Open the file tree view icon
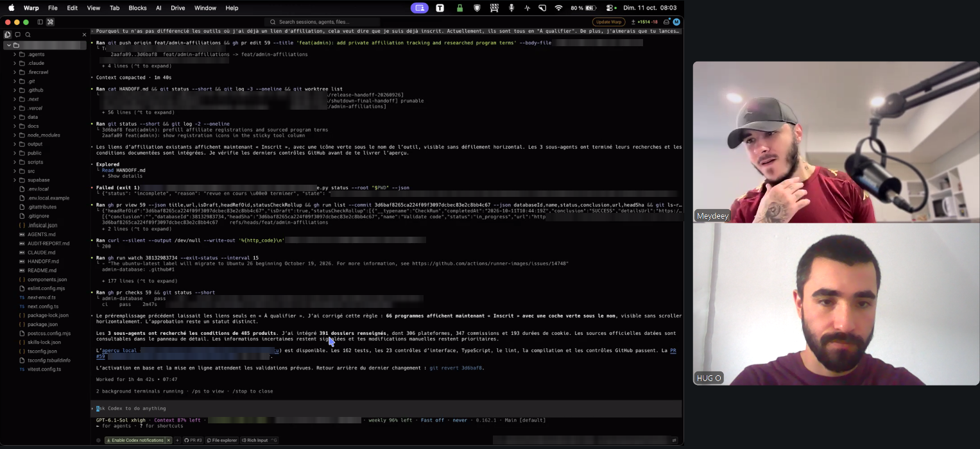Screen dimensions: 980x449 tap(8, 35)
